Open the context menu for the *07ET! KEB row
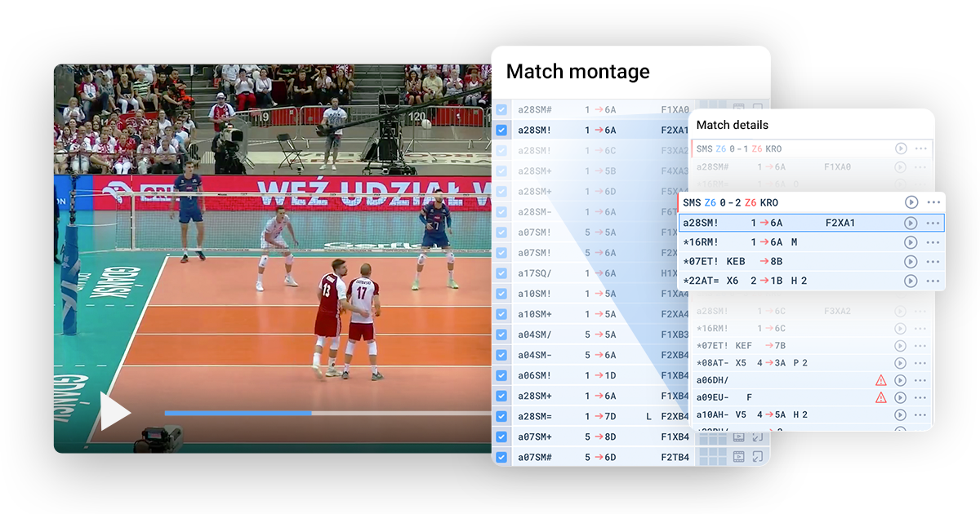This screenshot has height=514, width=980. 933,261
